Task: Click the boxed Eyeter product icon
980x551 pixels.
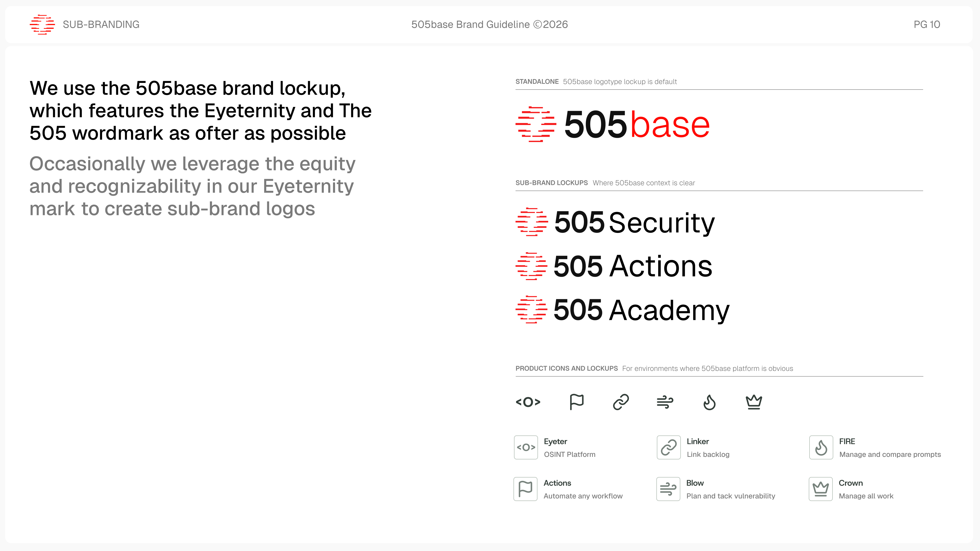Action: pos(526,448)
